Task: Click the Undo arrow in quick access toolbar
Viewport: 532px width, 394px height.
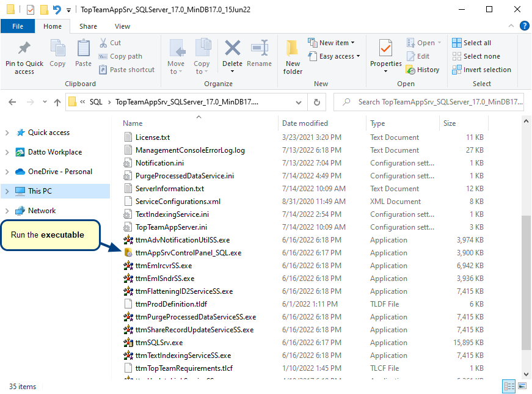Action: (x=57, y=10)
